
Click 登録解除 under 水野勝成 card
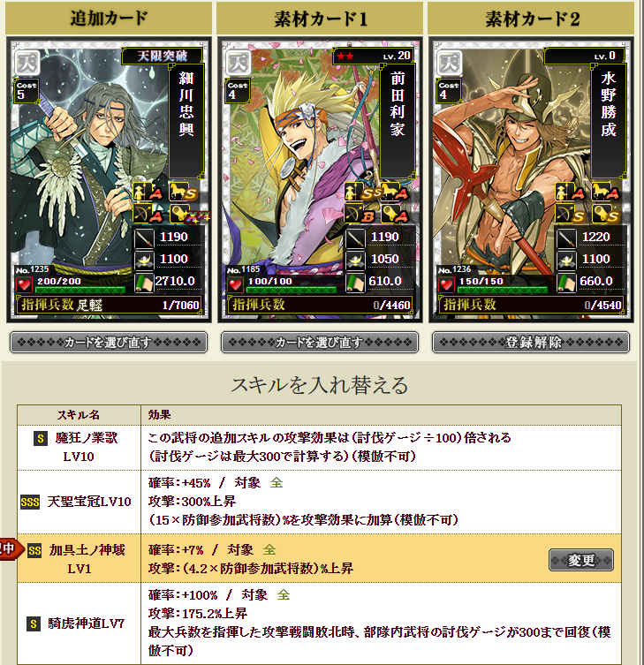click(x=531, y=343)
